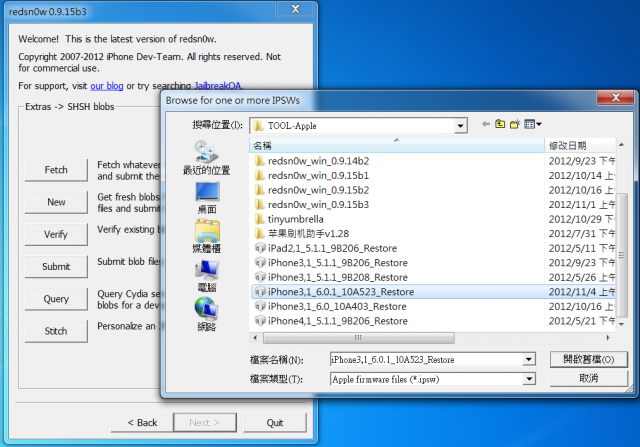Screen dimensions: 640x447
Task: Click the Quit button in redsn0w
Action: click(275, 423)
